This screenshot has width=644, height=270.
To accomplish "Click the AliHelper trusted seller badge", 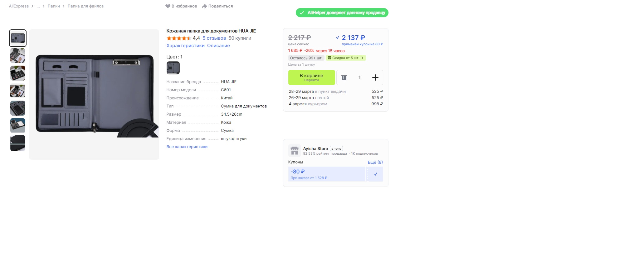I will [x=342, y=13].
